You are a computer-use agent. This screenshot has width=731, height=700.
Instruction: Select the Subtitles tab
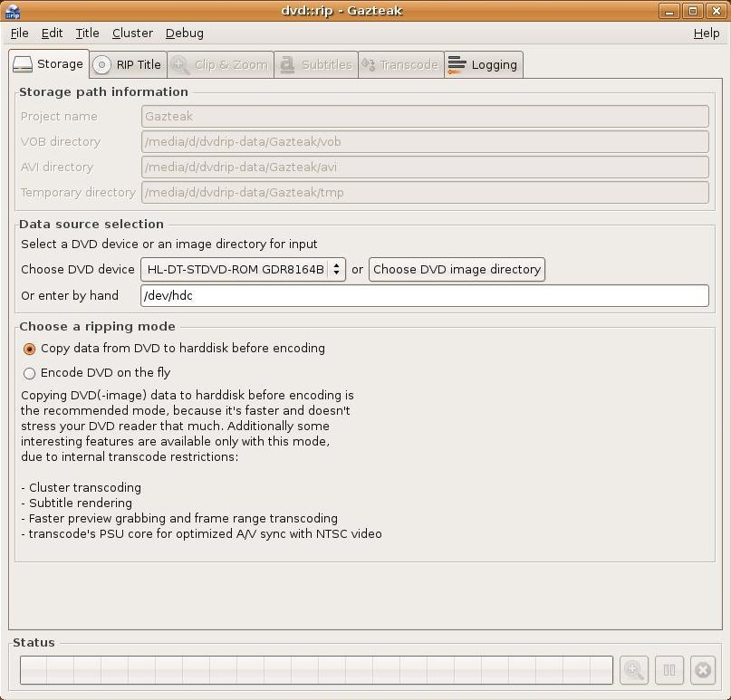tap(316, 65)
